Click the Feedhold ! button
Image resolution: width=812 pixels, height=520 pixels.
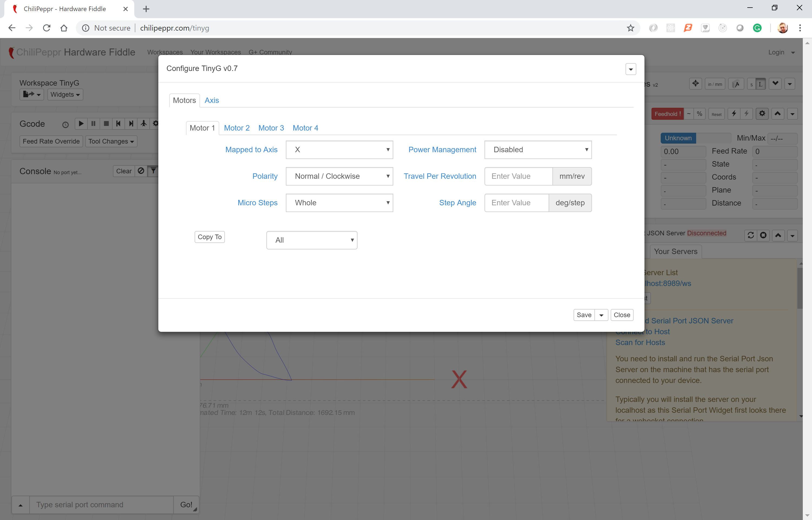click(x=668, y=114)
